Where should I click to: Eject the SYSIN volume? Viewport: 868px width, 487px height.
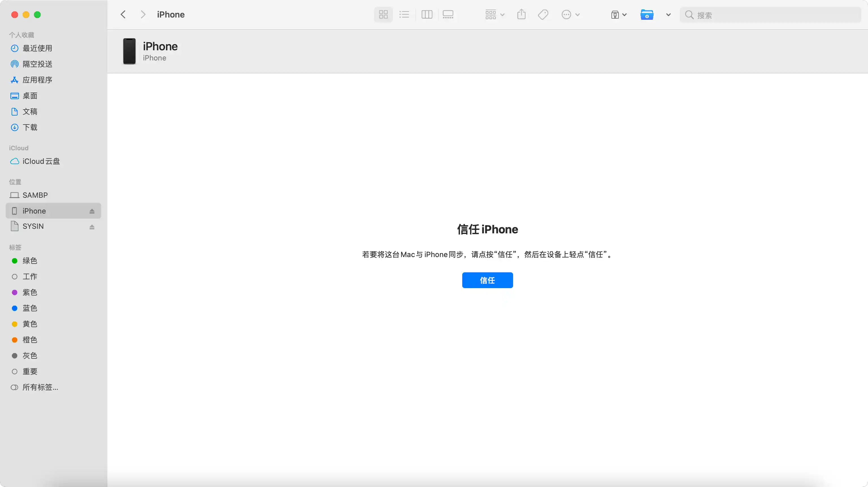(x=92, y=227)
